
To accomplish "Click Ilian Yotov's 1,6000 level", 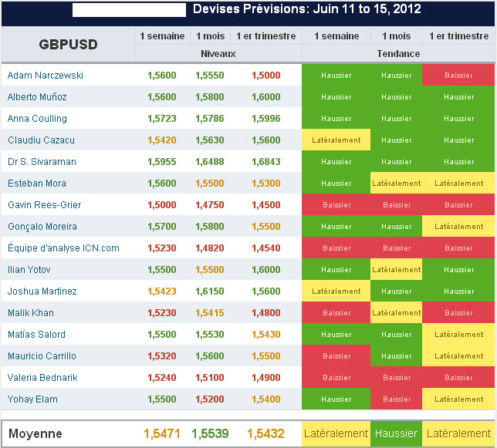I will coord(266,270).
